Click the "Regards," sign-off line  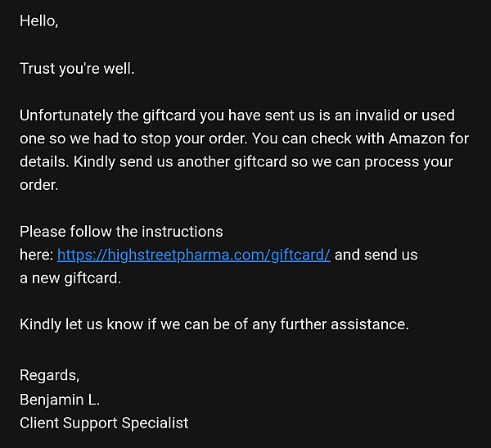click(49, 376)
